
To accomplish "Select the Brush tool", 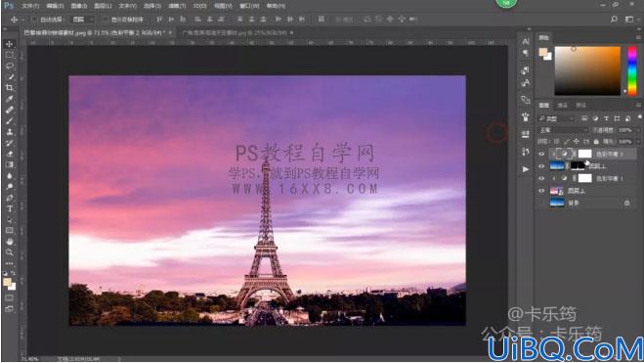I will pos(10,121).
